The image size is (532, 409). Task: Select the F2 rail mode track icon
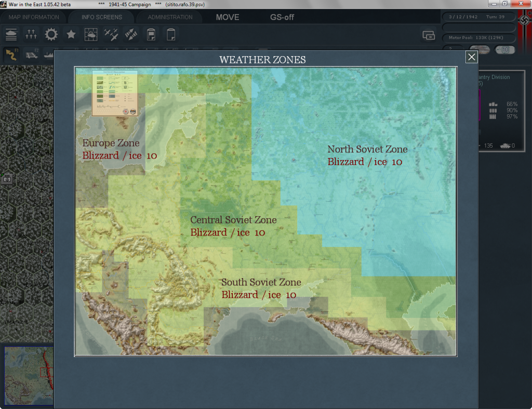point(32,54)
